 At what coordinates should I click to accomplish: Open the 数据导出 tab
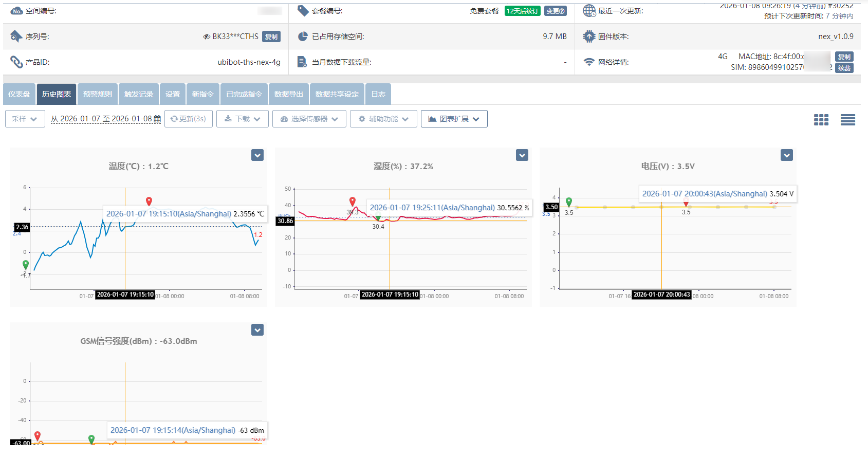(x=288, y=94)
